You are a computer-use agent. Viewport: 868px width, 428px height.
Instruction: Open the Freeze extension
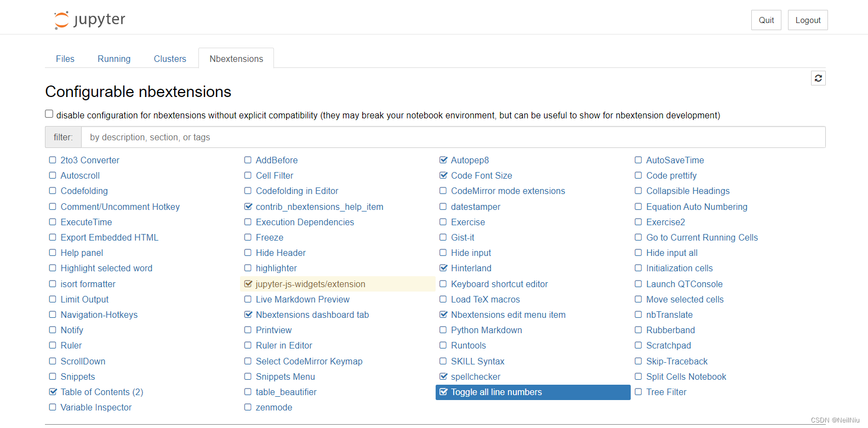tap(270, 237)
